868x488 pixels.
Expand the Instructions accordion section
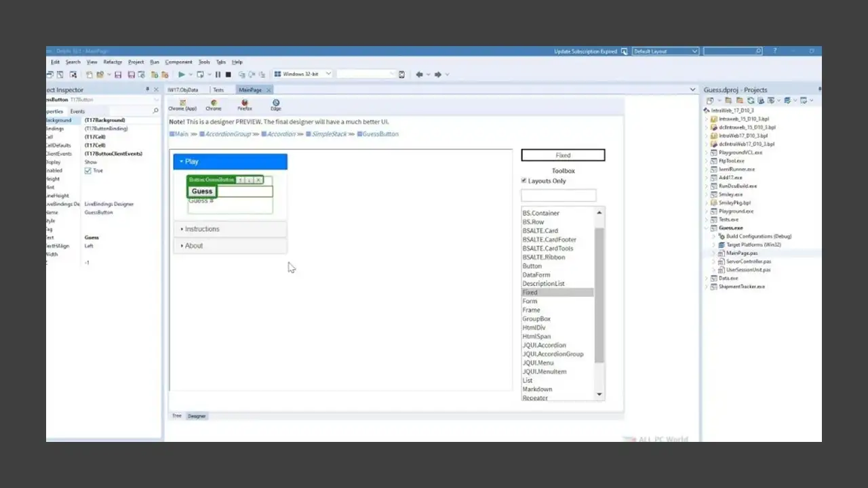click(202, 229)
